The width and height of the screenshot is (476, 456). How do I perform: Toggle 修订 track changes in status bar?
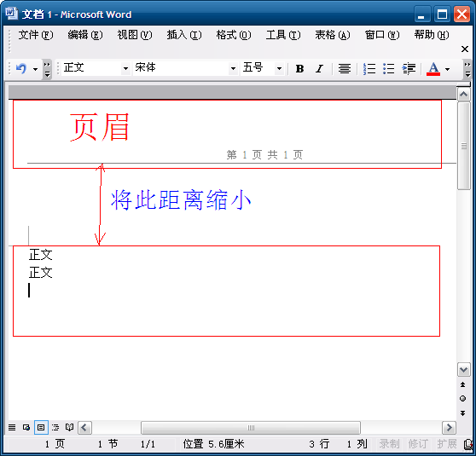418,444
